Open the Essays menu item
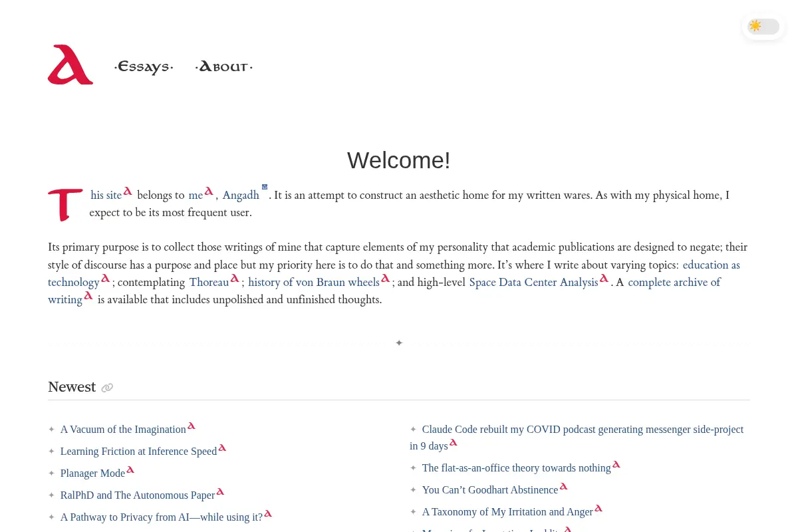This screenshot has width=798, height=532. [144, 66]
